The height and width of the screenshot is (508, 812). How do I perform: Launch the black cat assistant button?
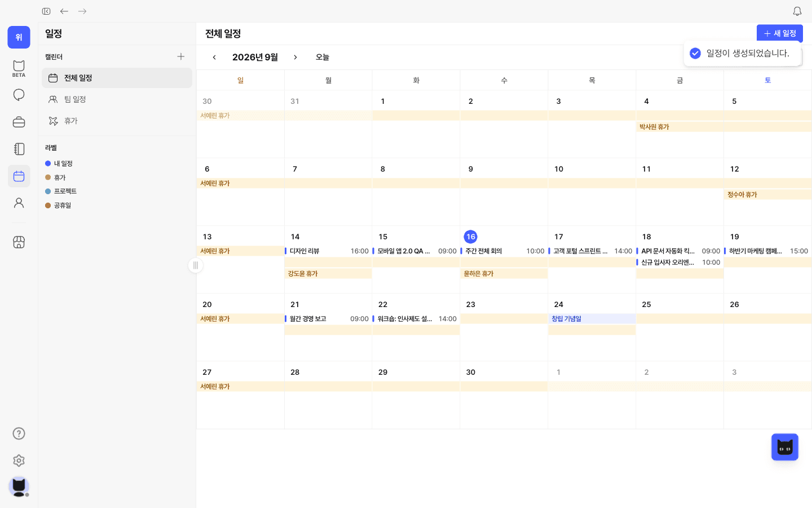pyautogui.click(x=784, y=447)
